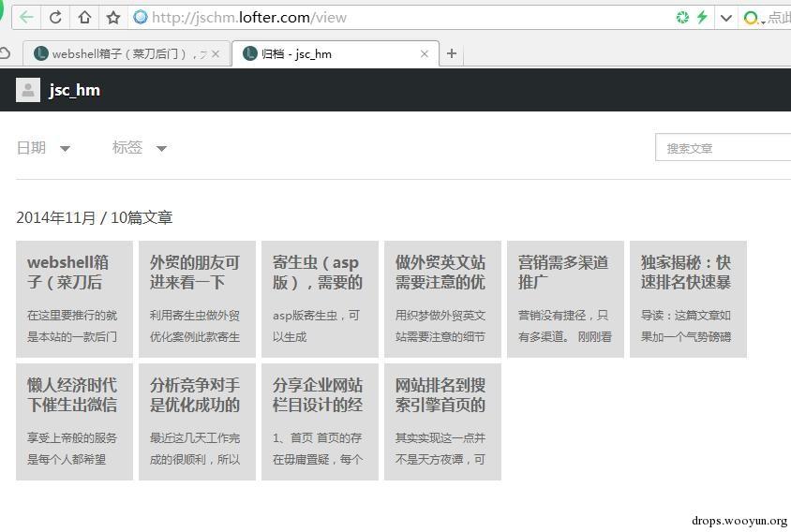Open a new tab with the plus button

click(x=452, y=53)
